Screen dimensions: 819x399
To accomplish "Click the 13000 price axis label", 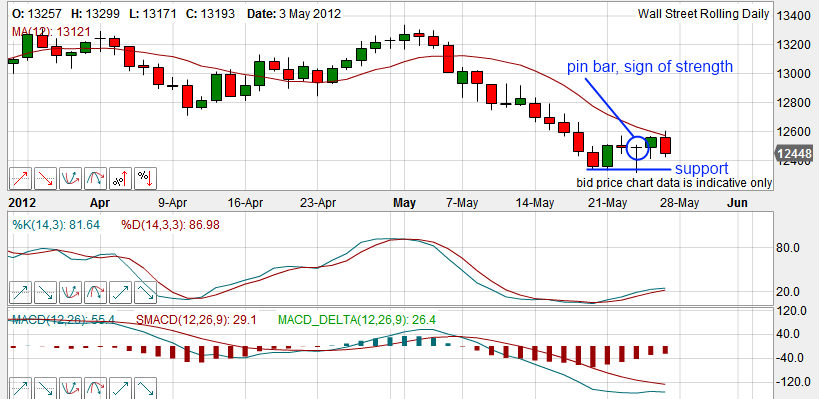I will pos(794,74).
